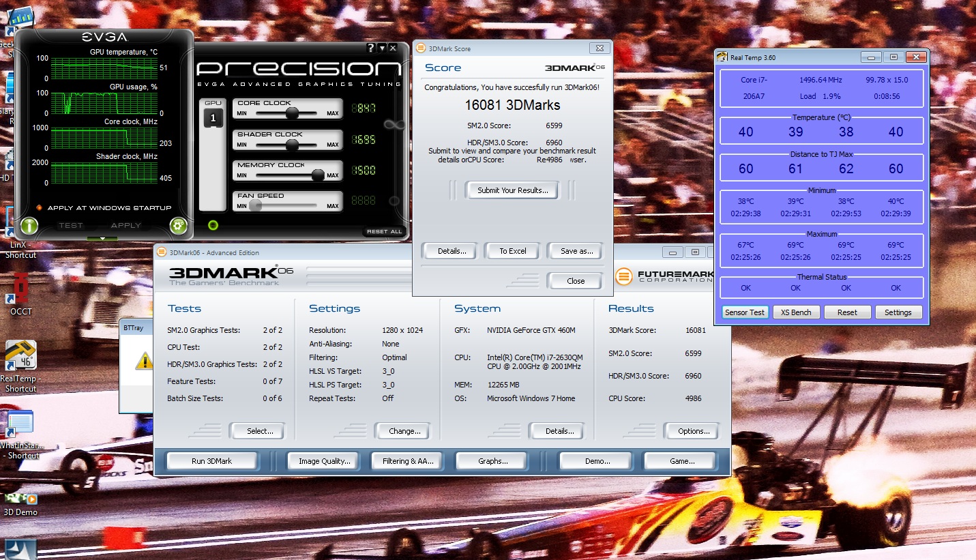The image size is (976, 560).
Task: Open the WhatInStartup Shortcut desktop icon
Action: (19, 434)
